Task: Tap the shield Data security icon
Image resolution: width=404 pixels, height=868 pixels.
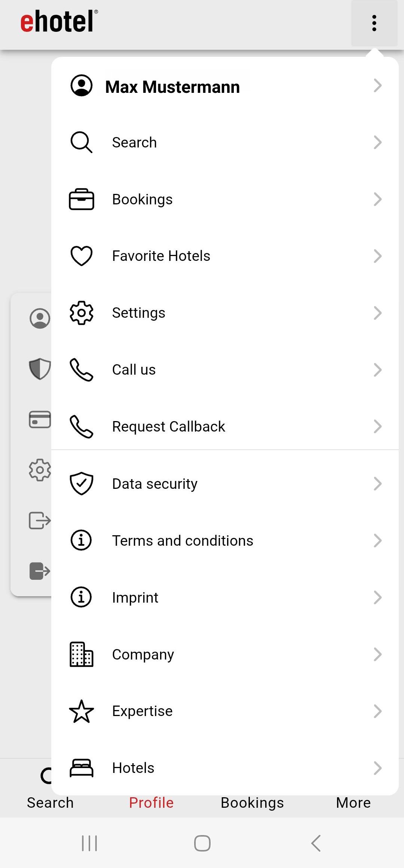Action: point(81,484)
